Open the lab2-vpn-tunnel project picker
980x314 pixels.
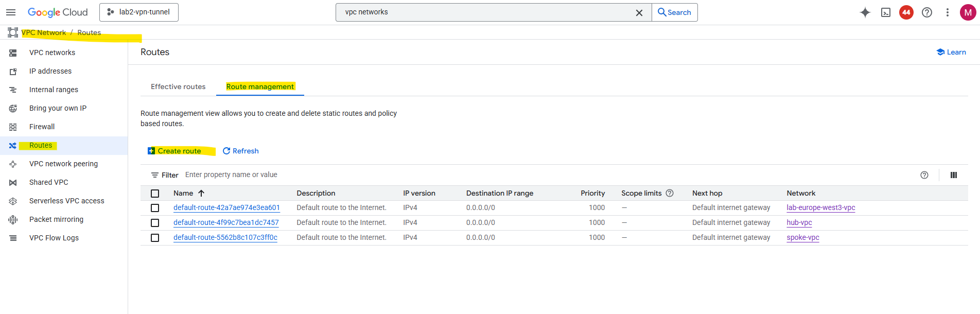click(139, 12)
